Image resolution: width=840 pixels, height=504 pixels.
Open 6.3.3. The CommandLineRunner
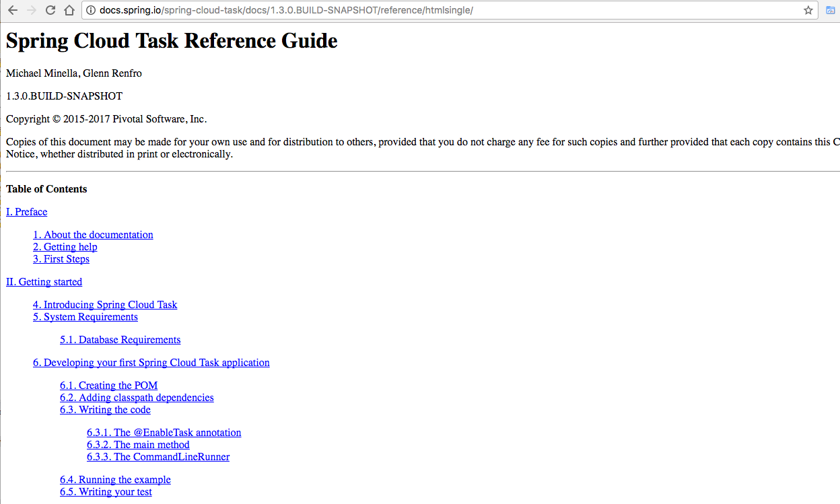[x=158, y=457]
